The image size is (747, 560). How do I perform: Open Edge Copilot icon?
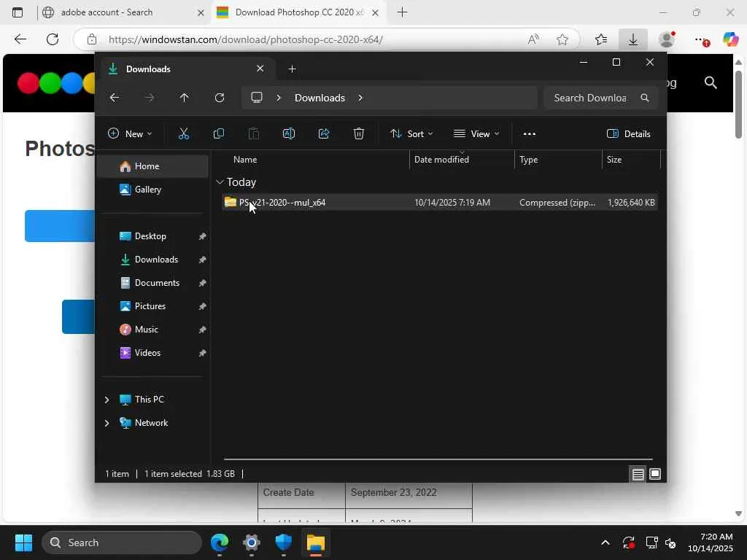(x=730, y=39)
